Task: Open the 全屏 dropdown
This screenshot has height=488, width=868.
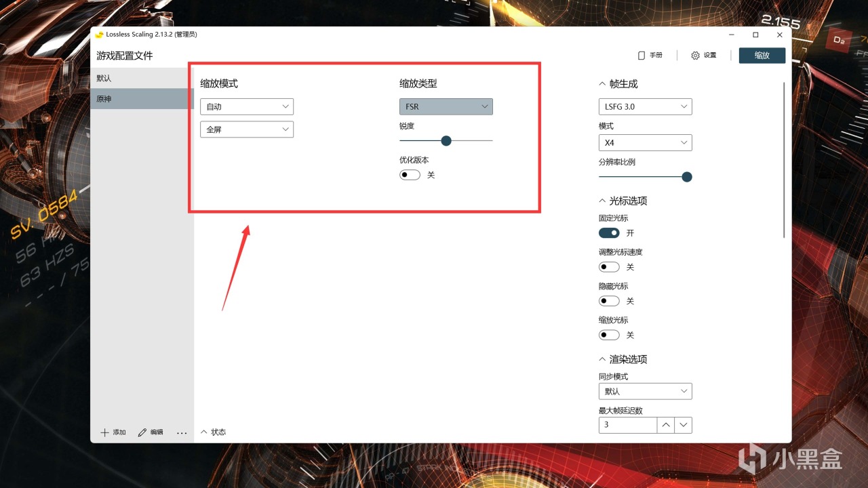Action: [x=247, y=129]
